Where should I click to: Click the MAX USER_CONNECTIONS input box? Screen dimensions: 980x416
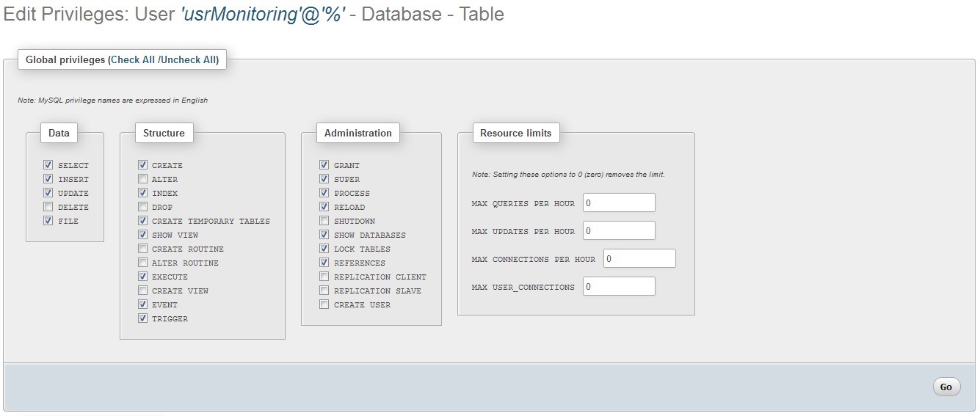point(619,286)
